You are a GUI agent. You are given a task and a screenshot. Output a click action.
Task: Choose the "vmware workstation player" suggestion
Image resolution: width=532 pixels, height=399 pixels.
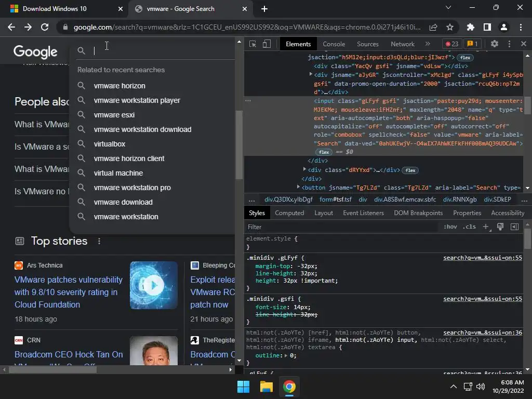click(x=152, y=100)
